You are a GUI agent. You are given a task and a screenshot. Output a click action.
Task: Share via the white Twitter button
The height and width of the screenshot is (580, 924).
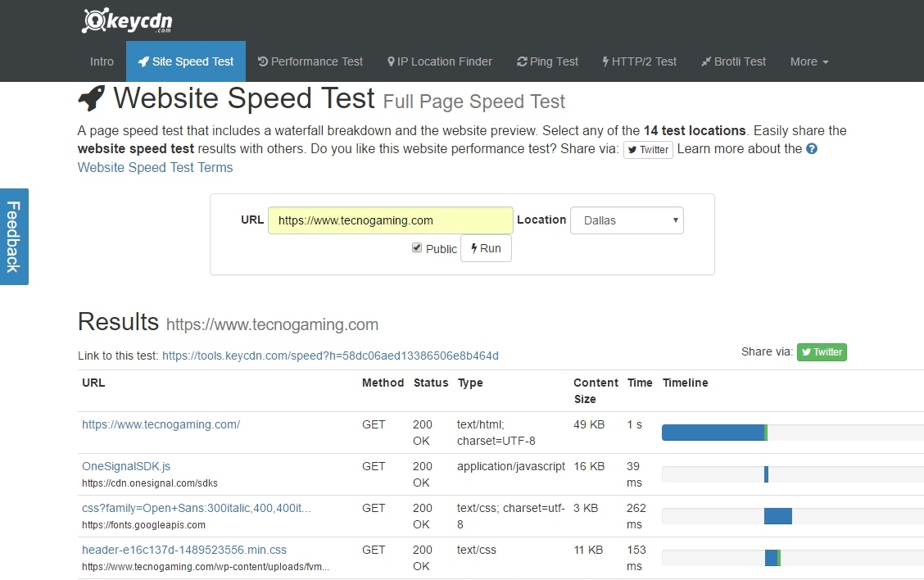pos(648,150)
